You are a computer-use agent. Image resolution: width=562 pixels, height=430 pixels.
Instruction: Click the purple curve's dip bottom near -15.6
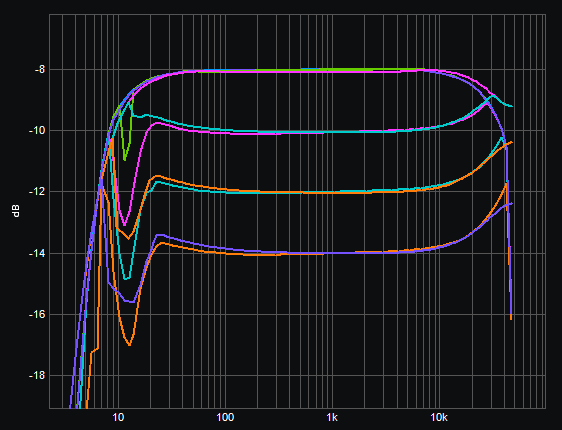(x=131, y=302)
